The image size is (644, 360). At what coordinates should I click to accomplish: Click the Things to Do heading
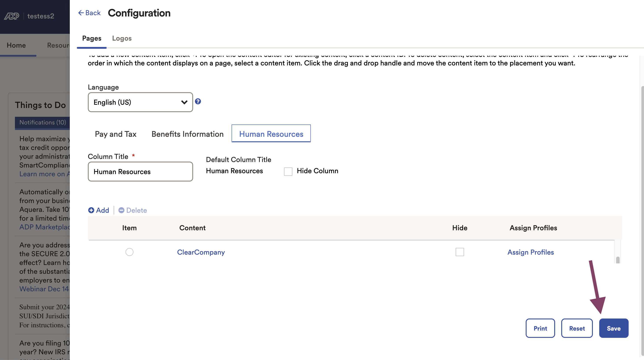pos(40,105)
